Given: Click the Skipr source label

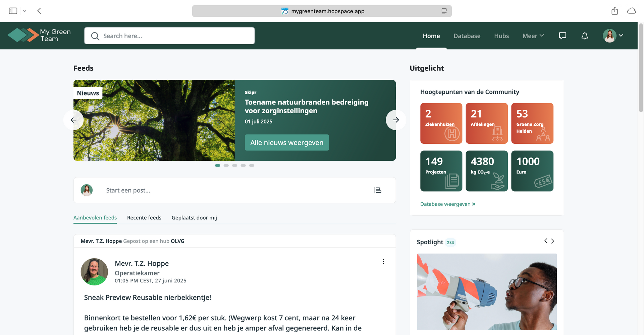Looking at the screenshot, I should click(251, 92).
